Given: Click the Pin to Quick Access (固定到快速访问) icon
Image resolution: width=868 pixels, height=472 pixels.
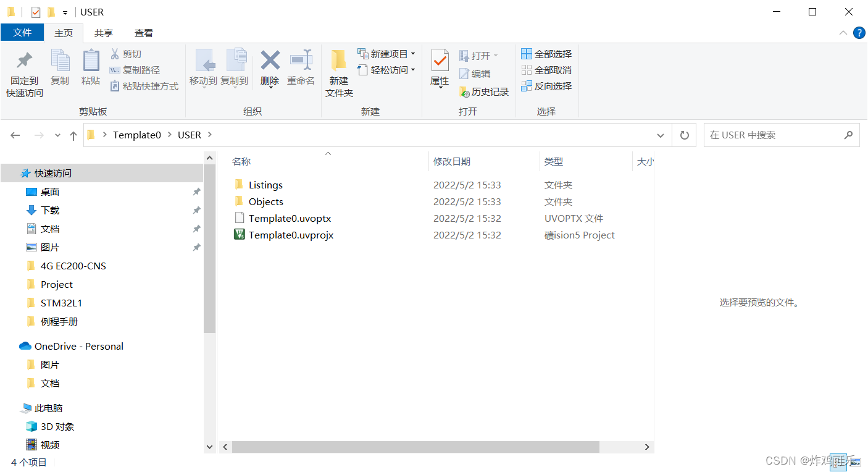Looking at the screenshot, I should click(25, 61).
